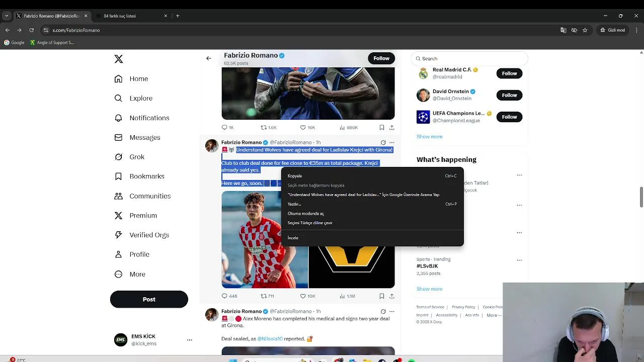
Task: Reply to the Krejci tweet with 446 replies
Action: [229, 296]
